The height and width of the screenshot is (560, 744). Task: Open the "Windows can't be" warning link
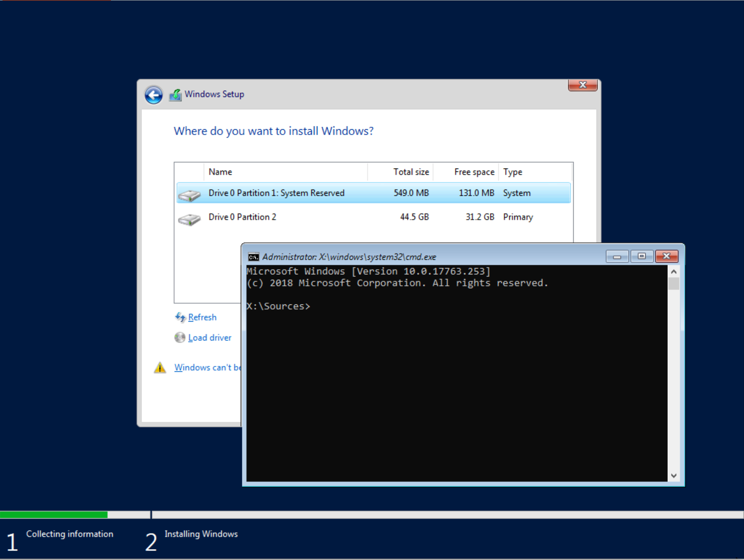click(x=208, y=367)
